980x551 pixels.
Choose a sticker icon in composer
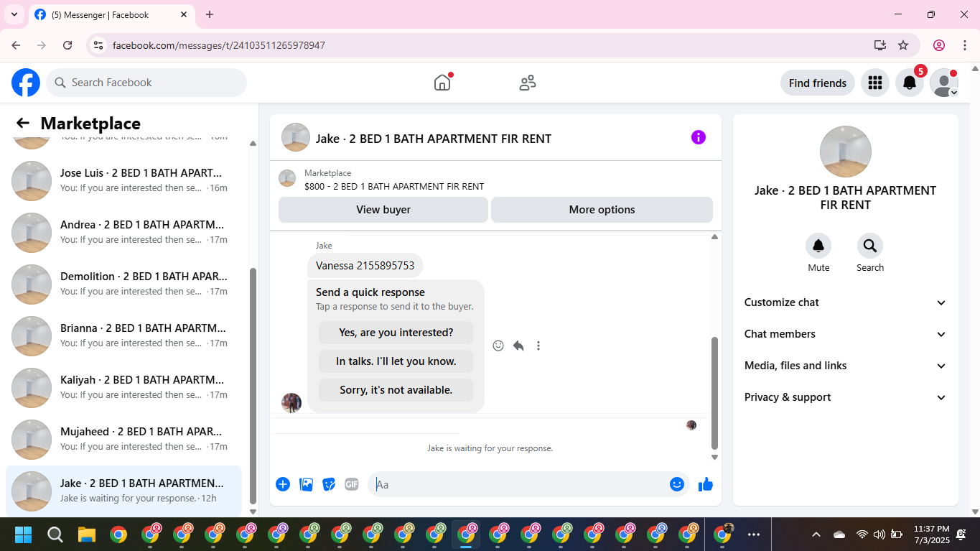coord(329,484)
